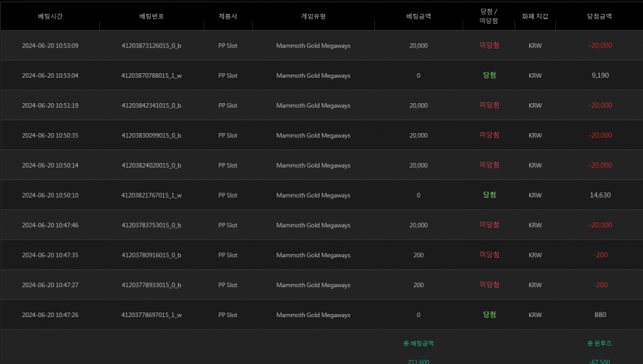Click the total bet value 211,600

tap(418, 362)
